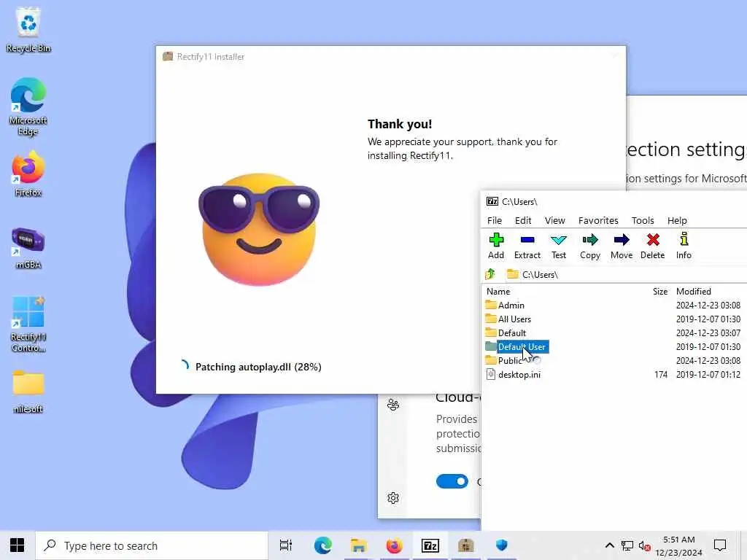
Task: Open the Windows Start menu
Action: tap(18, 545)
